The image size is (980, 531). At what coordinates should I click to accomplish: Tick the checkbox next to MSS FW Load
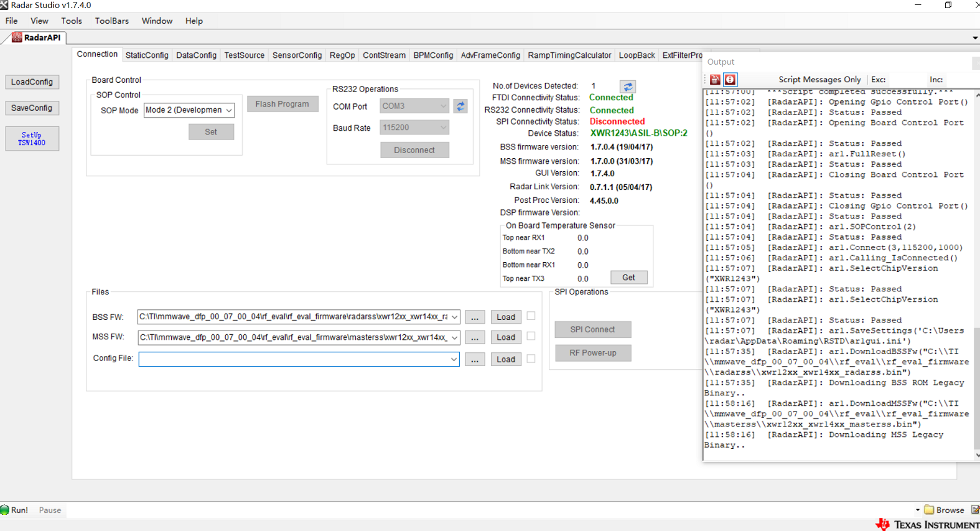tap(531, 336)
